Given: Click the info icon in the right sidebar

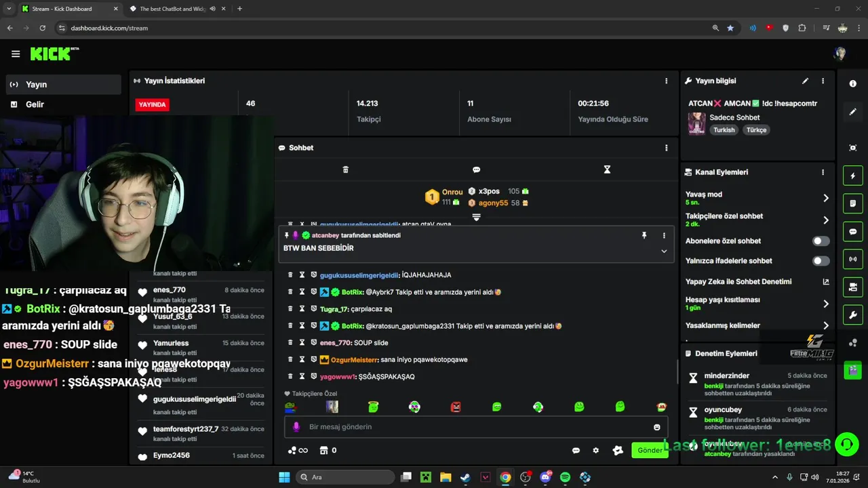Looking at the screenshot, I should point(853,83).
